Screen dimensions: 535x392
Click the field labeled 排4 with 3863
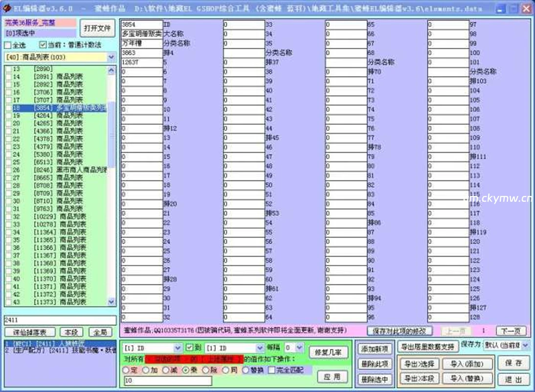[x=142, y=53]
